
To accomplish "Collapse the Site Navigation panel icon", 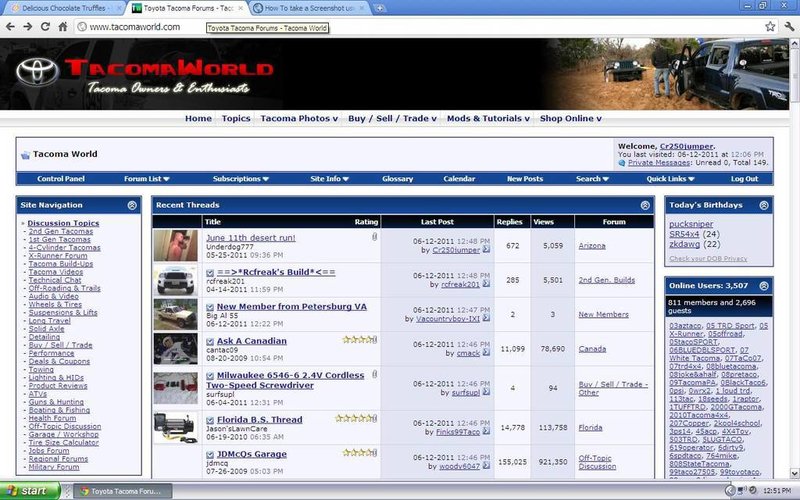I will 132,205.
